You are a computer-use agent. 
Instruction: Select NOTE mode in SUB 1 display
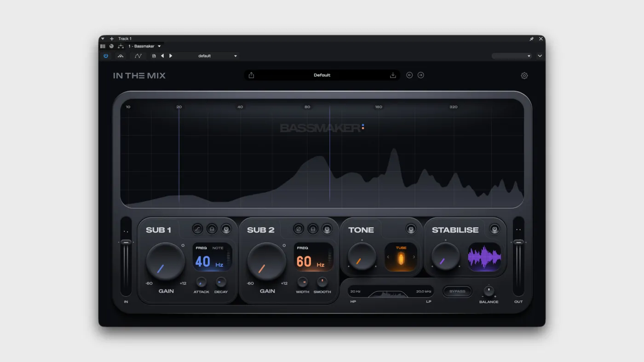(218, 248)
